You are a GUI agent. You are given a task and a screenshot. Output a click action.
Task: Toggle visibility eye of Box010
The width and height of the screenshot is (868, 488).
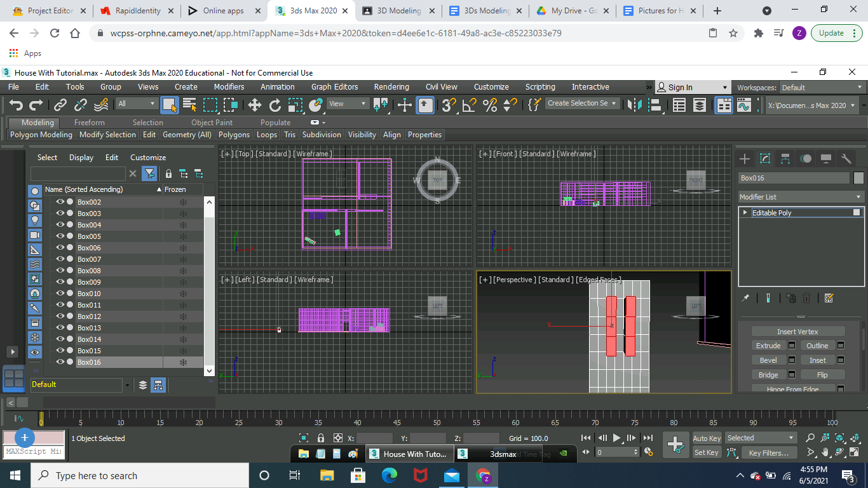(x=60, y=294)
